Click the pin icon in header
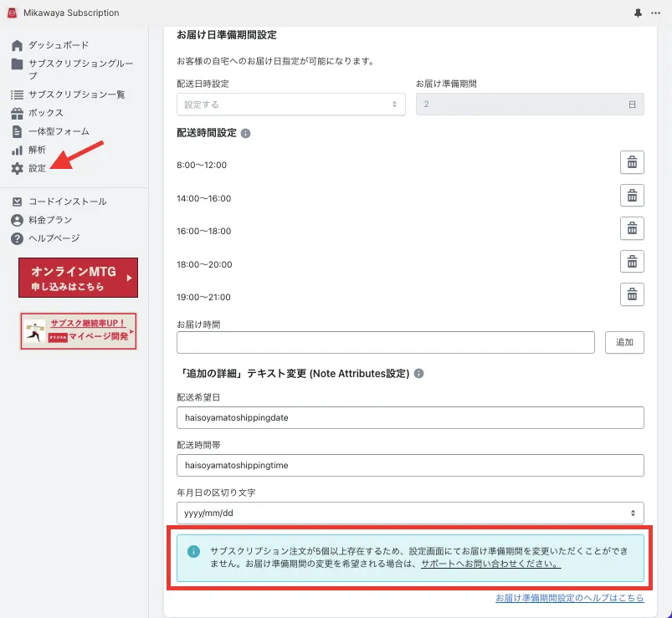This screenshot has width=672, height=618. (638, 13)
